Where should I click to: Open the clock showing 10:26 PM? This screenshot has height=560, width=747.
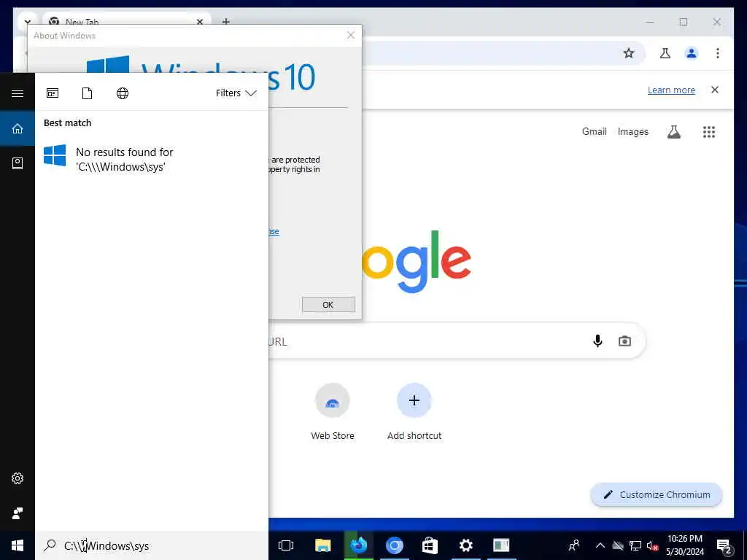pyautogui.click(x=684, y=545)
